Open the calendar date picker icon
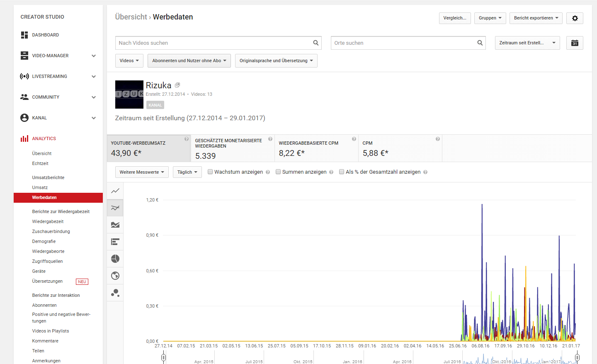The image size is (597, 364). coord(575,43)
